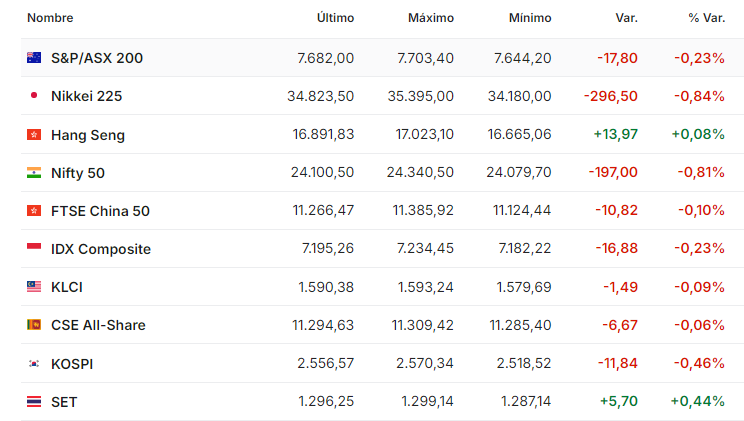Click the Hong Kong flag beside FTSE China 50
Screen dimensions: 744x421
point(34,211)
